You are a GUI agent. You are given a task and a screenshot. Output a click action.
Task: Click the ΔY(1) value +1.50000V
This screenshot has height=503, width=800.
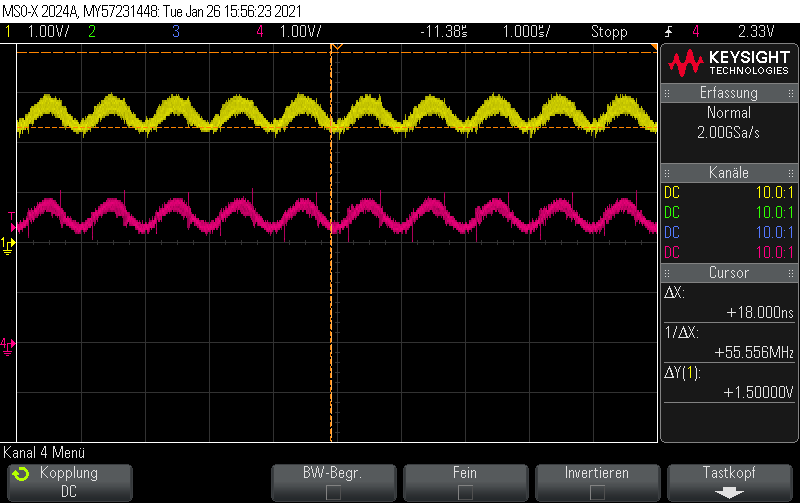pyautogui.click(x=759, y=392)
